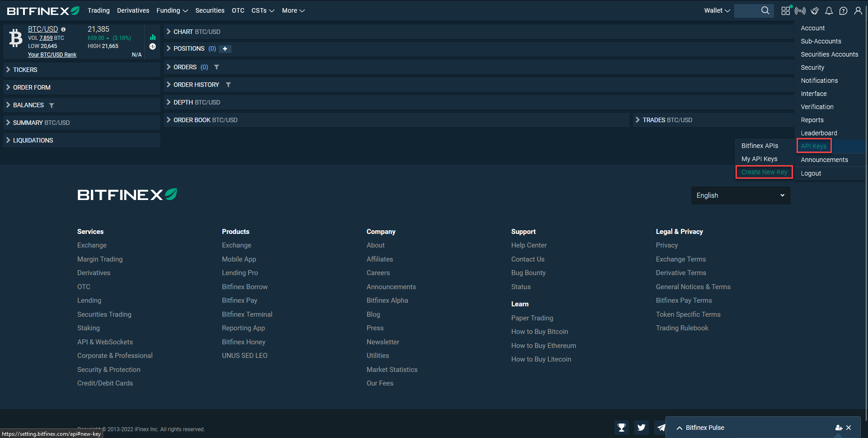The height and width of the screenshot is (438, 868).
Task: Open the Orders filter funnel
Action: point(217,67)
